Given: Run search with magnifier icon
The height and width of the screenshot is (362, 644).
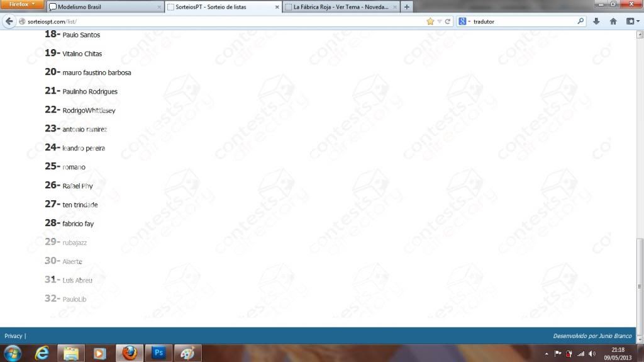Looking at the screenshot, I should [580, 21].
